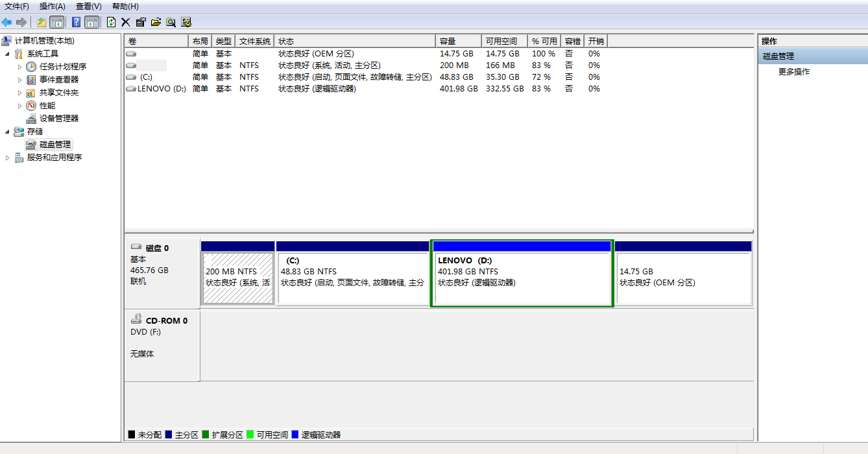Open Help with the question-mark icon
Viewport: 868px width, 454px height.
click(x=77, y=22)
